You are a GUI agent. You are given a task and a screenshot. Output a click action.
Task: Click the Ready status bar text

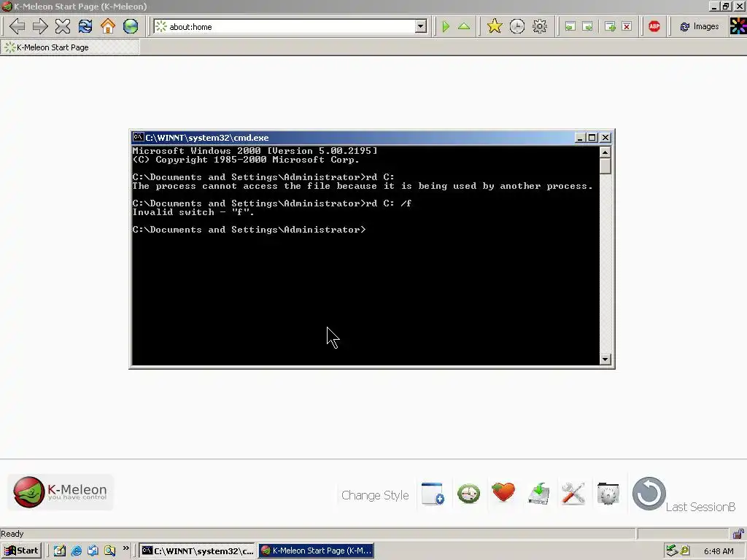click(x=12, y=534)
